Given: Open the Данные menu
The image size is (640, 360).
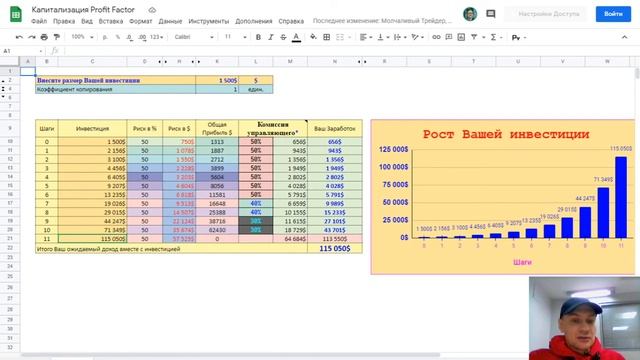Looking at the screenshot, I should (170, 21).
